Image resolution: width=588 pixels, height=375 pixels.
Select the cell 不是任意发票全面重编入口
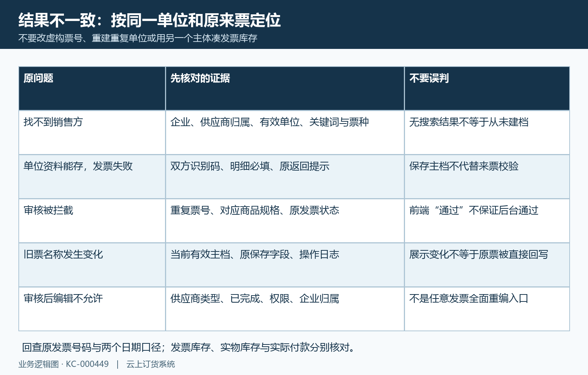[x=487, y=309]
